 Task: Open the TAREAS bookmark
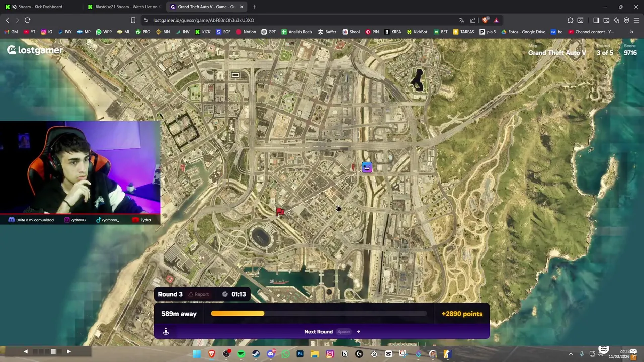click(463, 32)
